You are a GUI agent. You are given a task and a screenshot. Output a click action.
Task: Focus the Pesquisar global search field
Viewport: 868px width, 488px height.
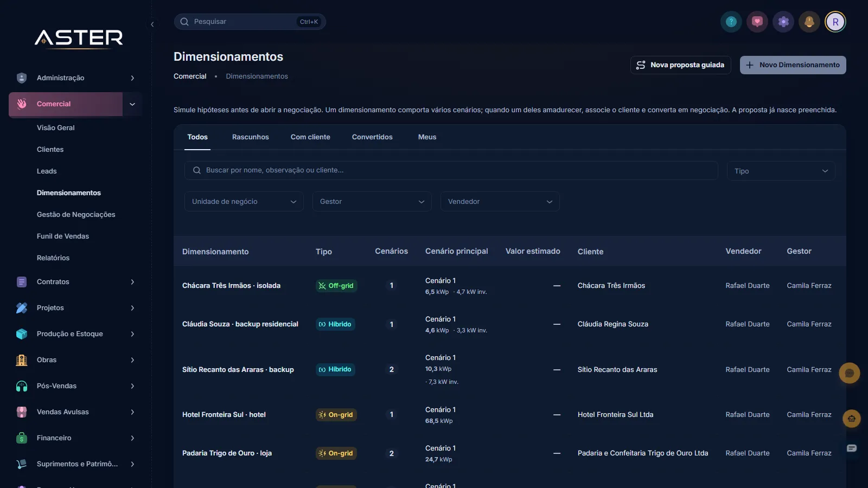250,22
